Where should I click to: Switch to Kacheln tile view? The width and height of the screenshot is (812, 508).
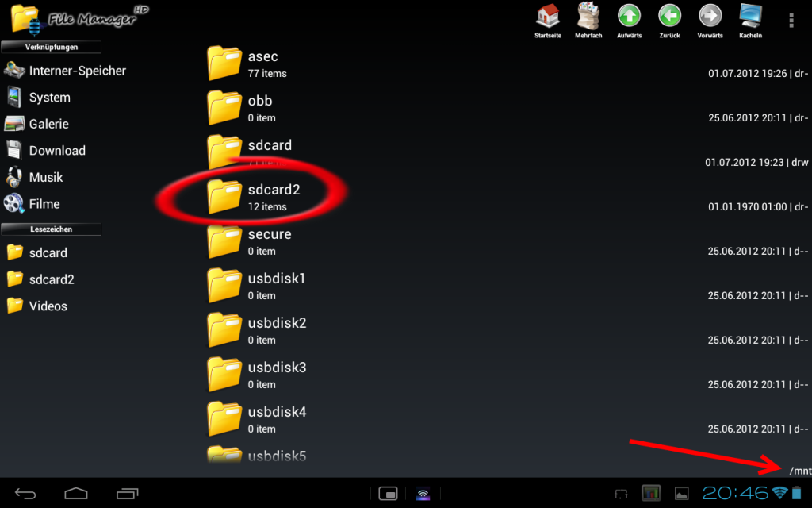pyautogui.click(x=750, y=20)
